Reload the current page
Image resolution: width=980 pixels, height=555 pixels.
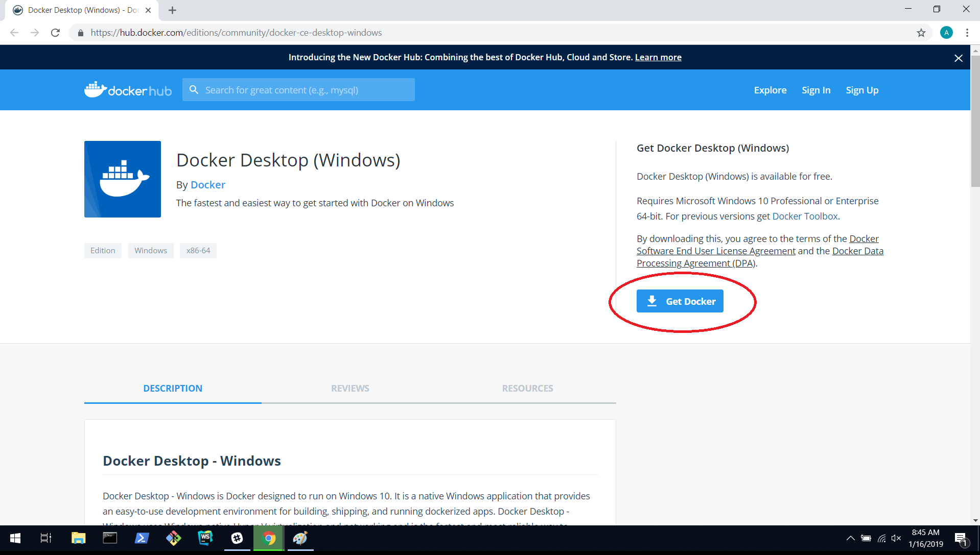55,33
